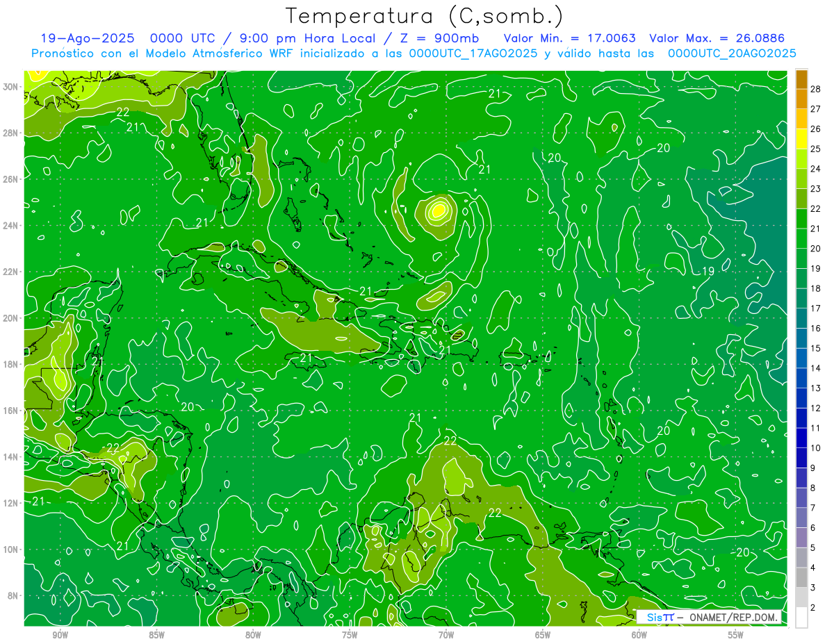Click the color legend value "13"
Image resolution: width=834 pixels, height=644 pixels.
click(x=816, y=388)
